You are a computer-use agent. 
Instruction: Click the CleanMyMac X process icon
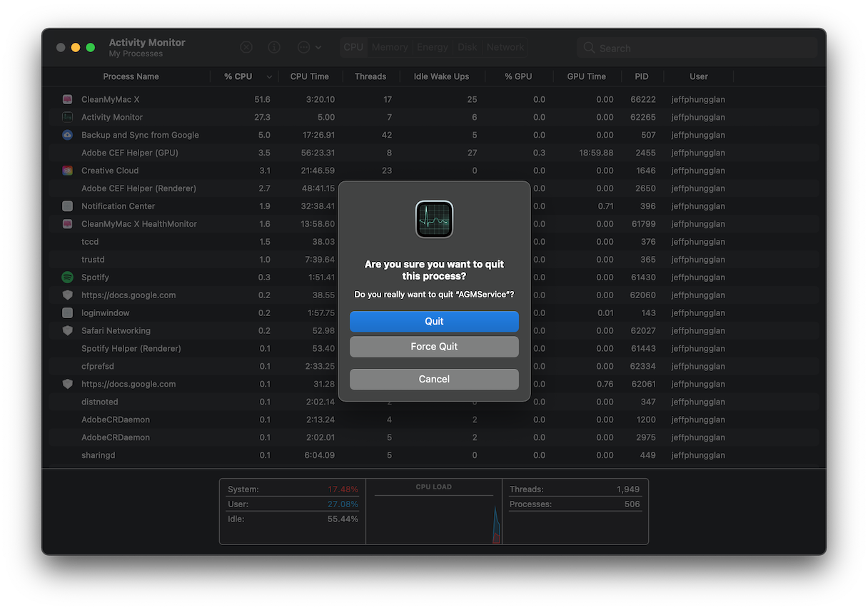[67, 99]
